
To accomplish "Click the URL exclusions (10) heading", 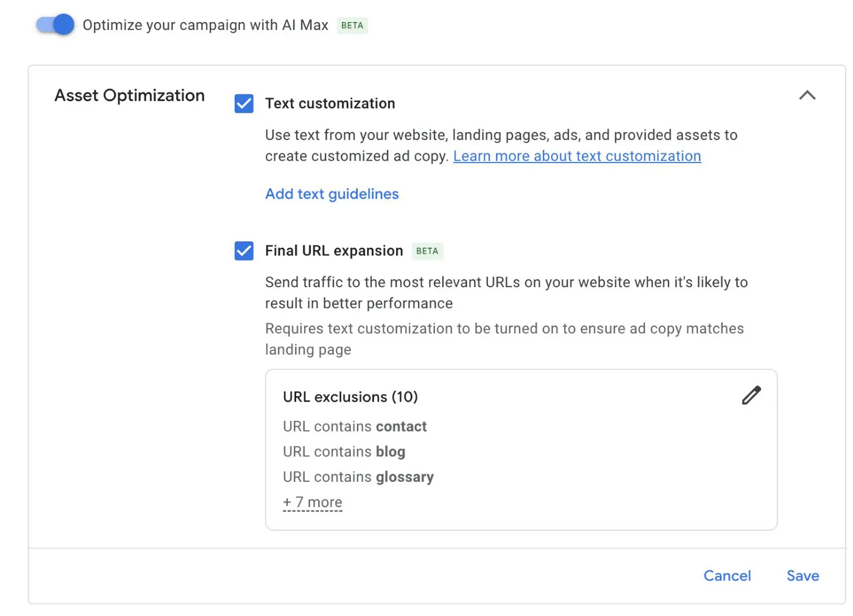I will [x=350, y=397].
